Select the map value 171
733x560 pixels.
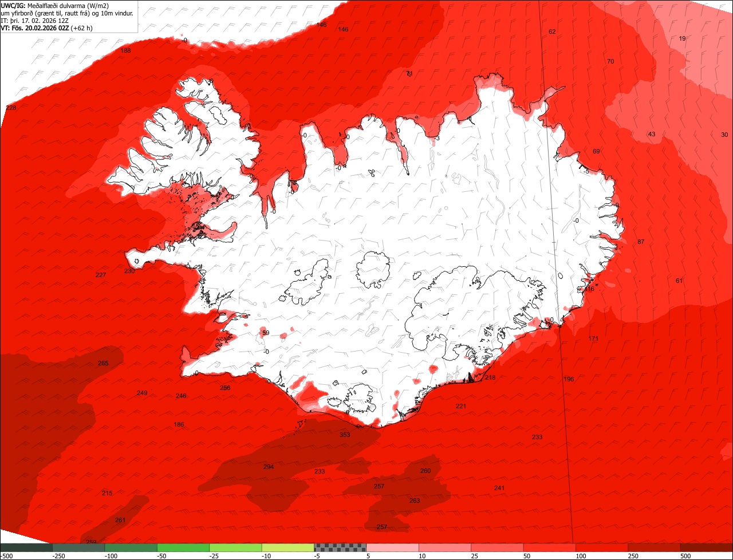[x=593, y=339]
